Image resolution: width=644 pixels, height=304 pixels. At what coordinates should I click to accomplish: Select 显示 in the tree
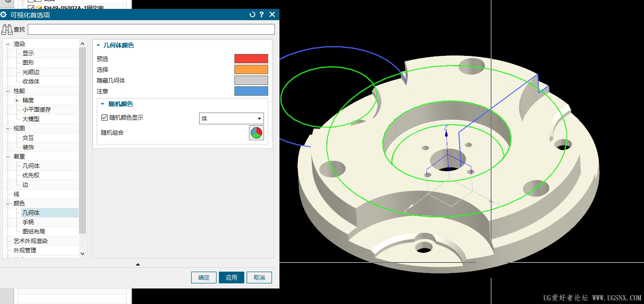coord(28,53)
